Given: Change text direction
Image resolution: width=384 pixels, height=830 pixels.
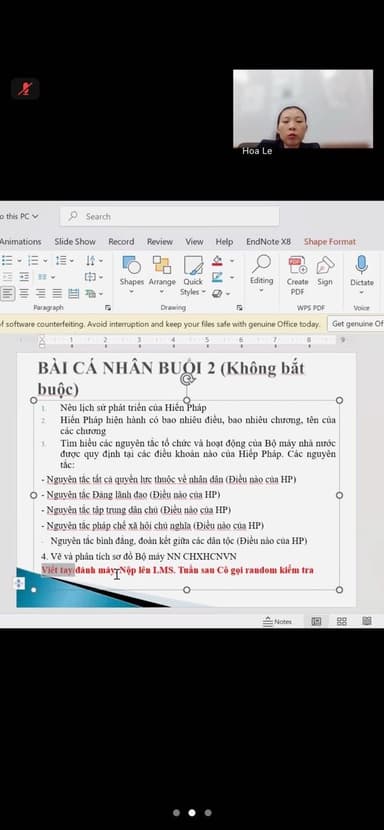Looking at the screenshot, I should (x=91, y=260).
